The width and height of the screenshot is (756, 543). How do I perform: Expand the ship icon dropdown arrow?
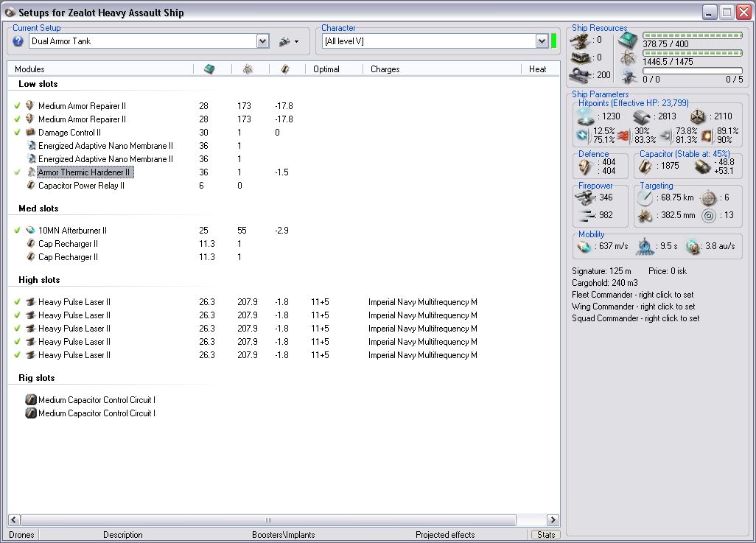[x=296, y=42]
